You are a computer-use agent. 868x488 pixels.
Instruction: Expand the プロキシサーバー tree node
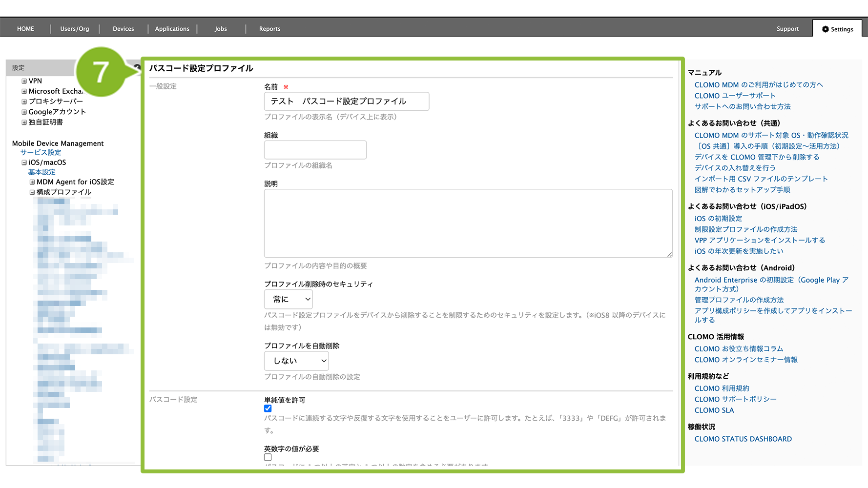click(x=24, y=102)
